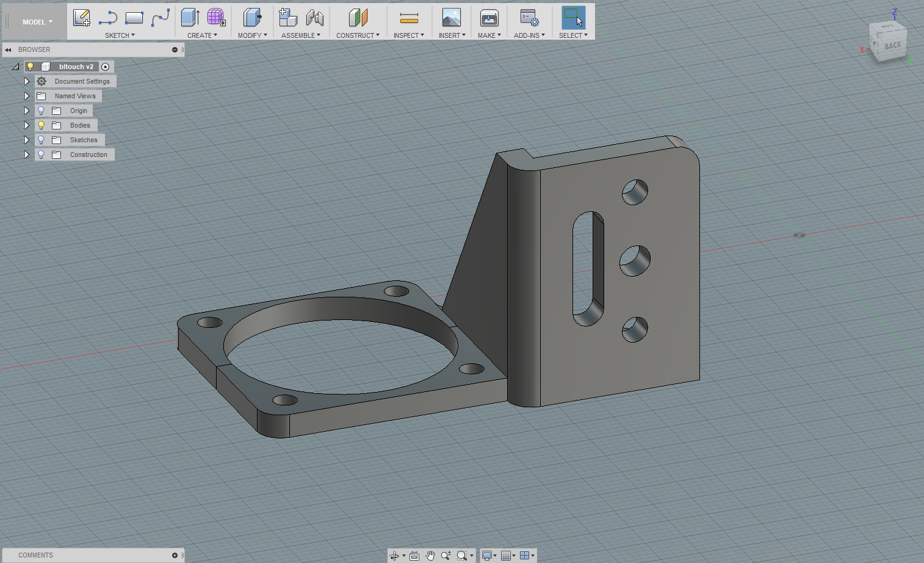Open the Viewports layout icon
This screenshot has height=563, width=924.
pos(524,556)
